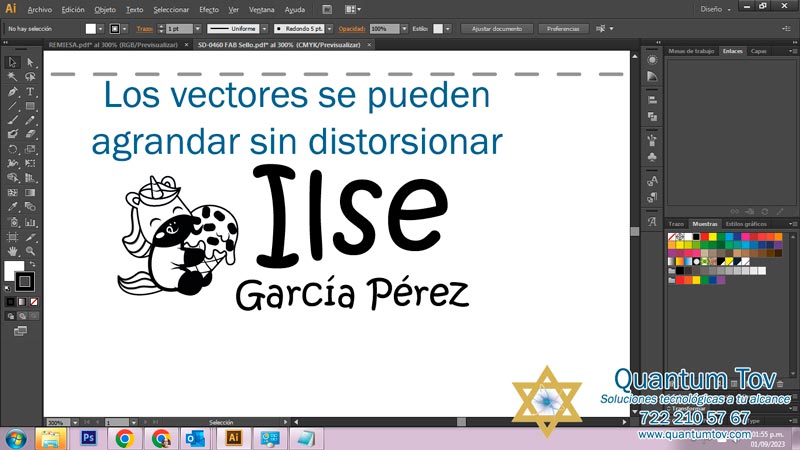The width and height of the screenshot is (800, 450).
Task: Set fill mode to Gradient
Action: [22, 302]
